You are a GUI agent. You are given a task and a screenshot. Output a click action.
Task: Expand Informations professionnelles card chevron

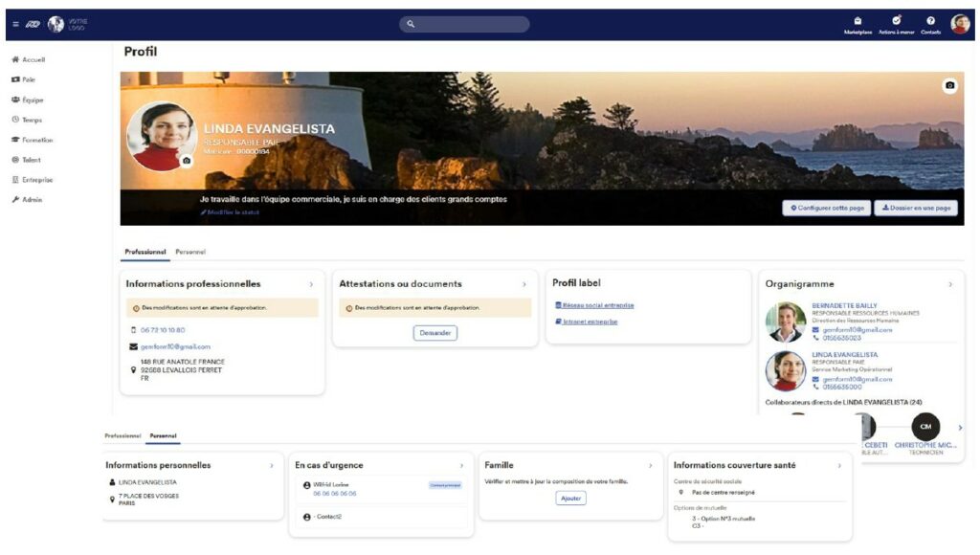click(311, 284)
